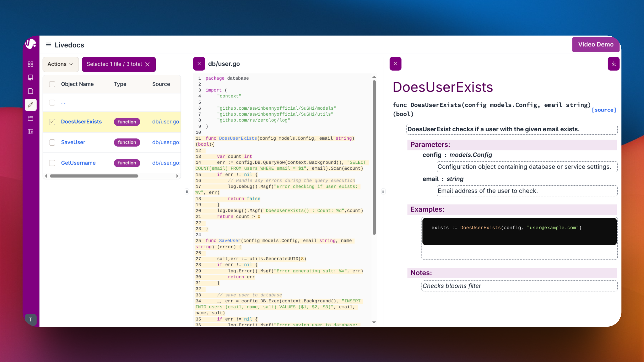
Task: Click the function tag in SaveUser row
Action: (x=127, y=142)
